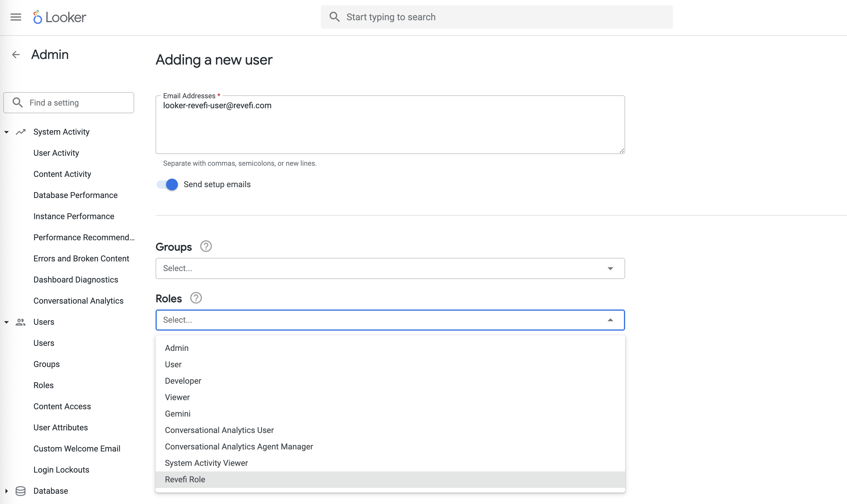Select the Developer role option
The image size is (847, 504).
click(x=183, y=381)
